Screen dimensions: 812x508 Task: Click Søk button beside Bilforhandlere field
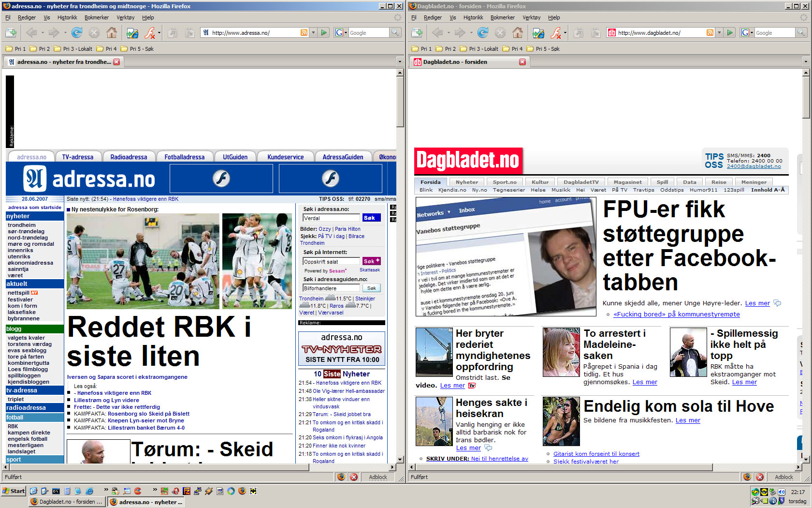[371, 288]
